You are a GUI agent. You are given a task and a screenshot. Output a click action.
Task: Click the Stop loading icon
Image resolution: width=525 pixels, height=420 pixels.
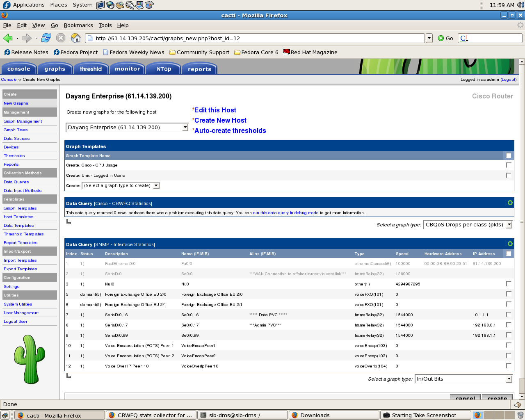pyautogui.click(x=61, y=38)
